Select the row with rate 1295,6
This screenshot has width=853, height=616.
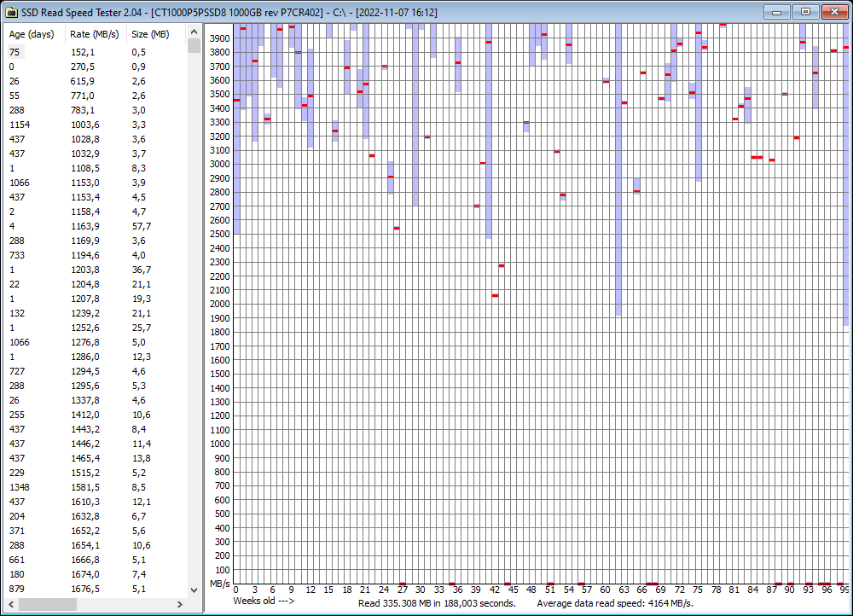(x=96, y=386)
